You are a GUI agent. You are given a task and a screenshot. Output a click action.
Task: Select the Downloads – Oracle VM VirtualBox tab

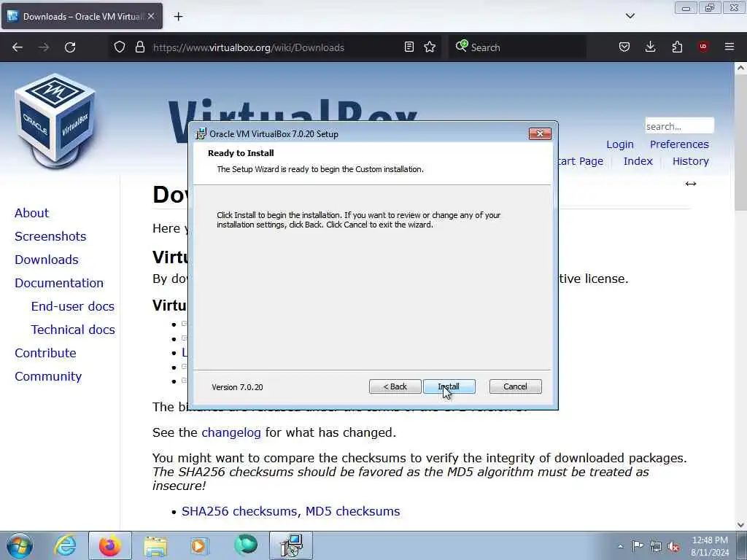[82, 16]
